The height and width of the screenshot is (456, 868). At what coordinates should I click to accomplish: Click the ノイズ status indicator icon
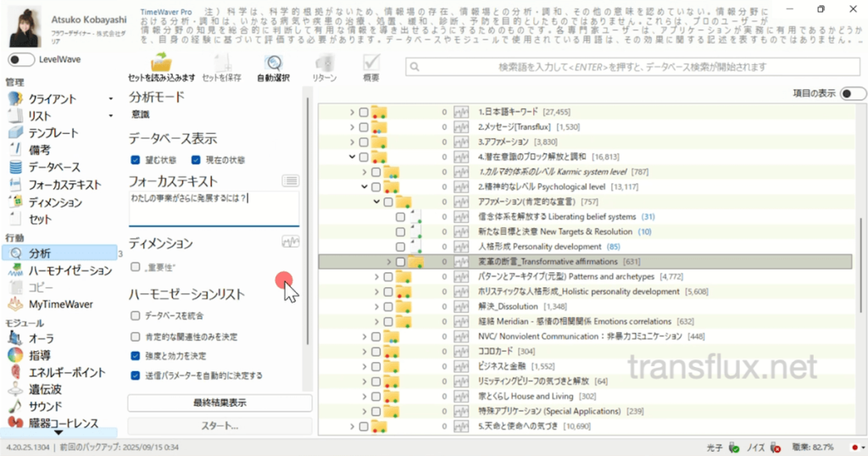pos(775,448)
